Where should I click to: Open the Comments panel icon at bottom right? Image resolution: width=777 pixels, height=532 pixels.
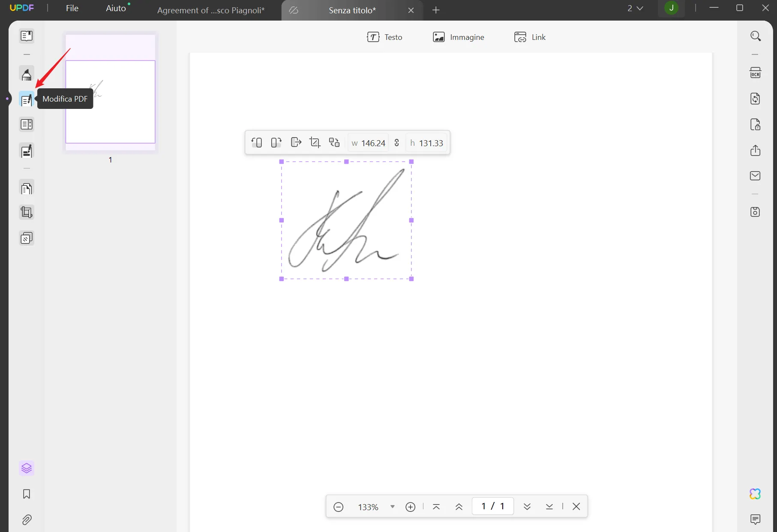coord(756,520)
